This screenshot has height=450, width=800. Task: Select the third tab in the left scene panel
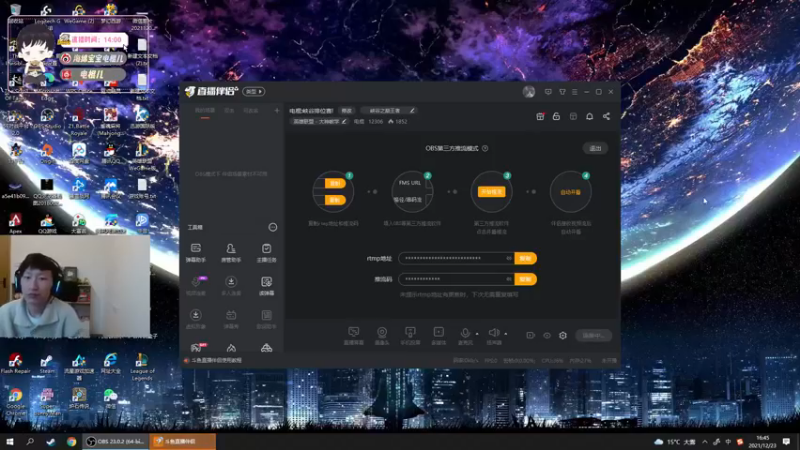click(251, 111)
